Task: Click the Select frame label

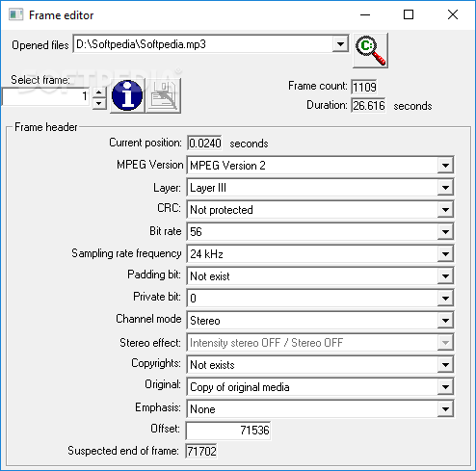Action: pos(40,80)
